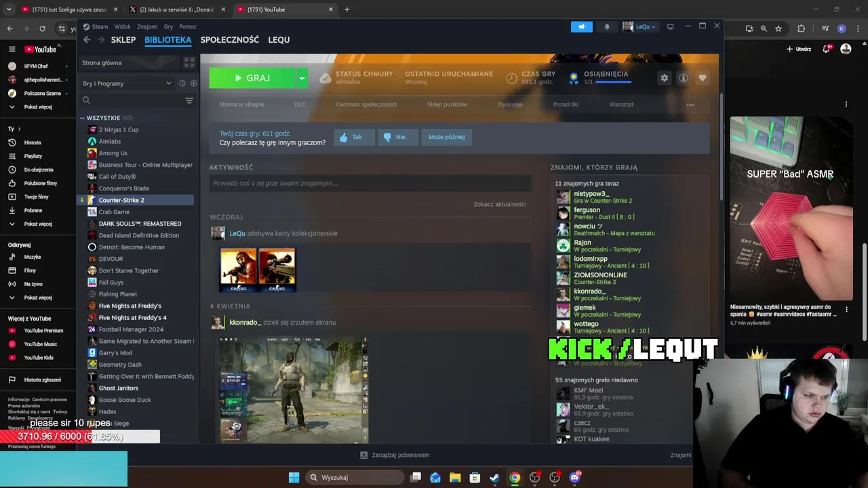Open the trading cards thumbnail
868x488 pixels.
[258, 270]
